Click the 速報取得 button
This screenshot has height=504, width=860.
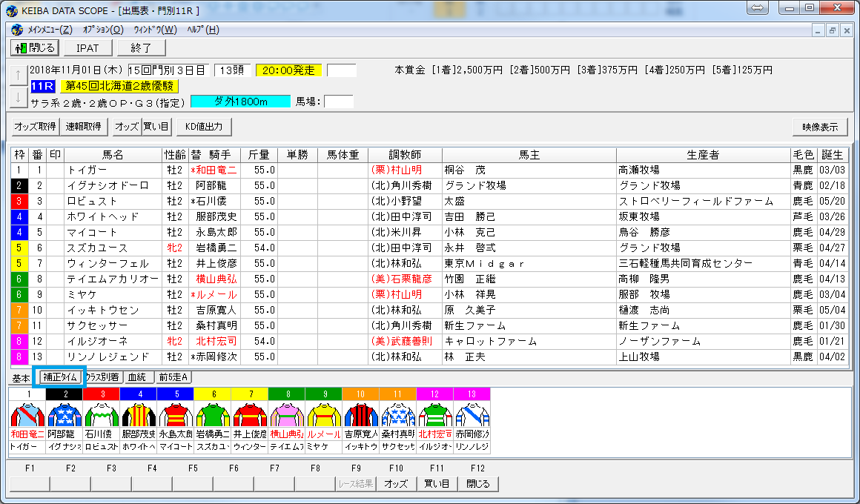click(83, 127)
